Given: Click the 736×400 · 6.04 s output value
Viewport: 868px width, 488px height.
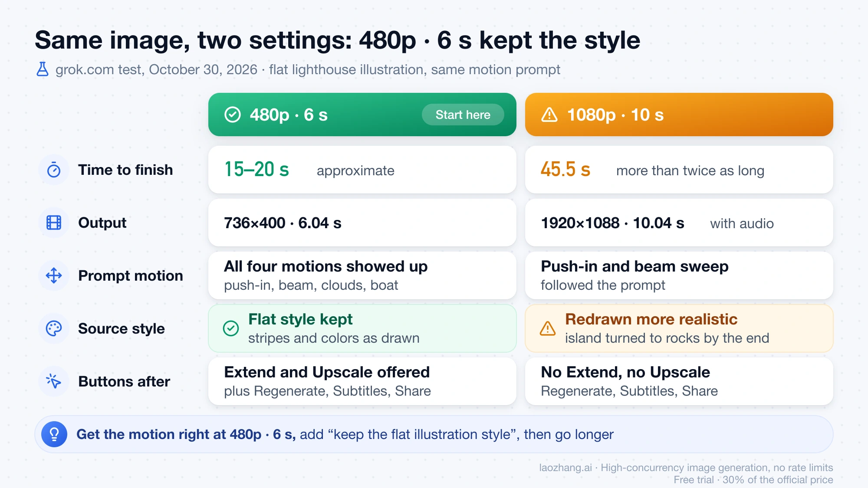Looking at the screenshot, I should click(283, 223).
